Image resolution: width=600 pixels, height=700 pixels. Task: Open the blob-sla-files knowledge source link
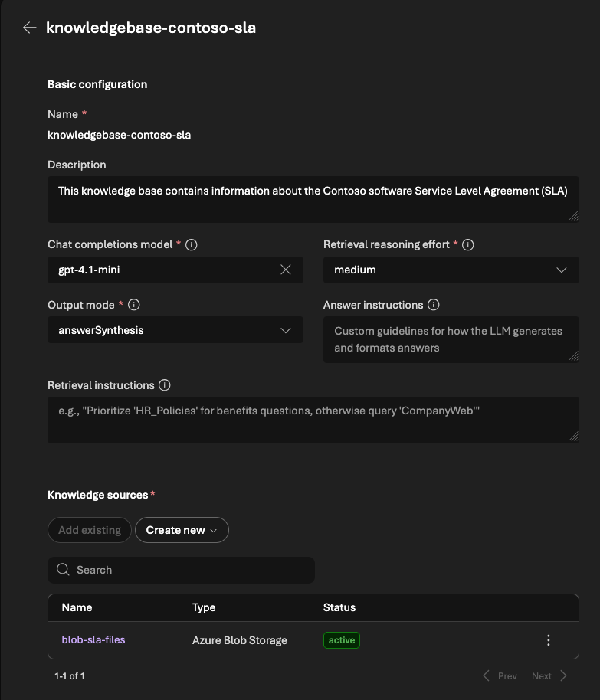click(93, 639)
